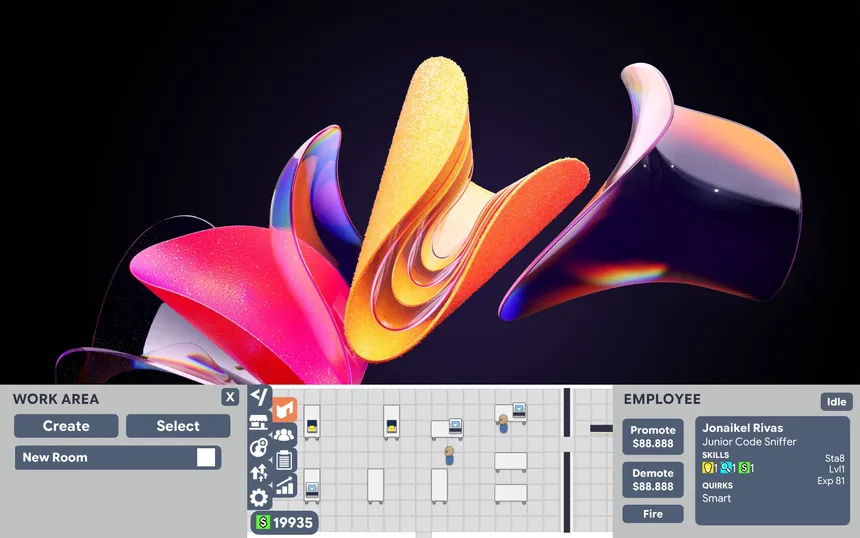The height and width of the screenshot is (538, 860).
Task: Open the employees group icon
Action: tap(285, 435)
